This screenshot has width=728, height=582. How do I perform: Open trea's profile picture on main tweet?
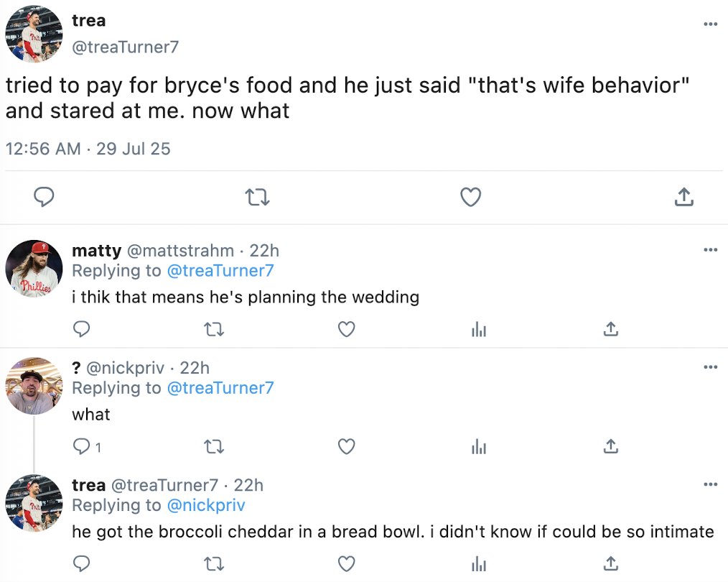tap(34, 34)
